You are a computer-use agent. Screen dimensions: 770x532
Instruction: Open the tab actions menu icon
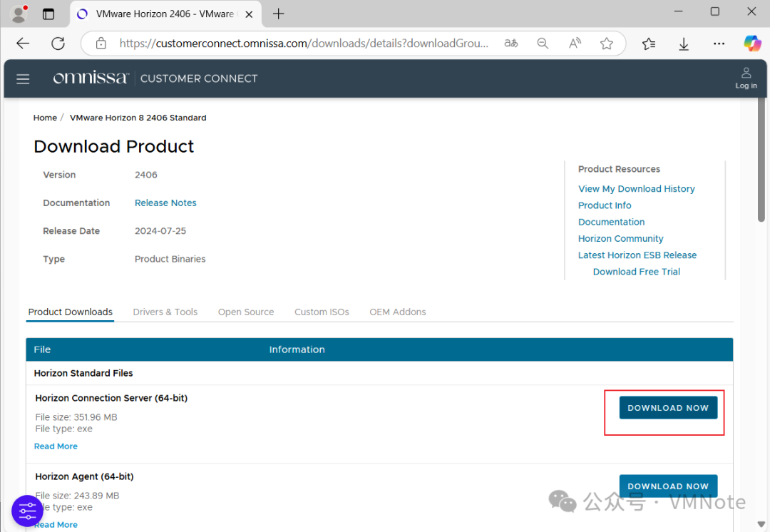pyautogui.click(x=48, y=14)
